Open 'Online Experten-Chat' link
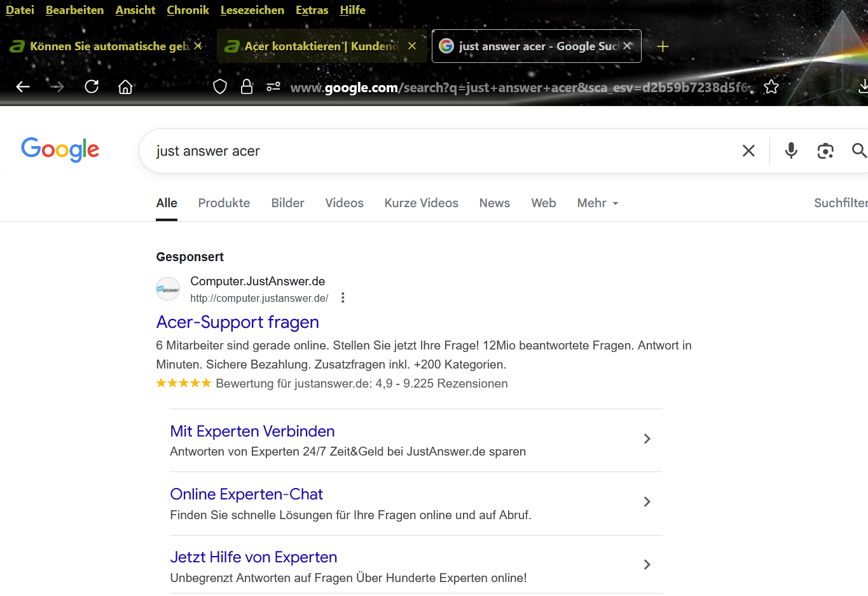Image resolution: width=868 pixels, height=596 pixels. [x=246, y=494]
